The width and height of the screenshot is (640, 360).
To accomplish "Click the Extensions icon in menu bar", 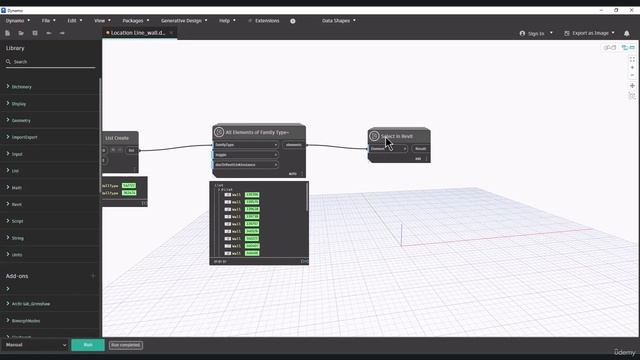I will 250,20.
